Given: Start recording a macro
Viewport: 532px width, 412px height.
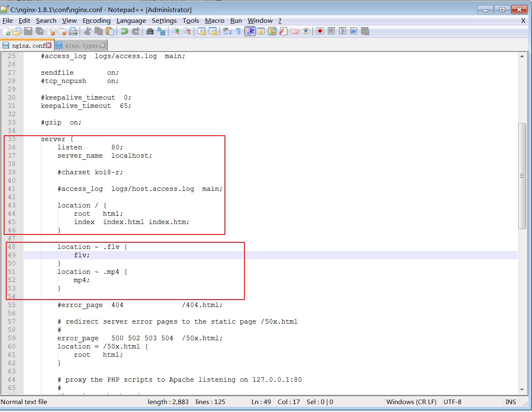Looking at the screenshot, I should pyautogui.click(x=320, y=31).
